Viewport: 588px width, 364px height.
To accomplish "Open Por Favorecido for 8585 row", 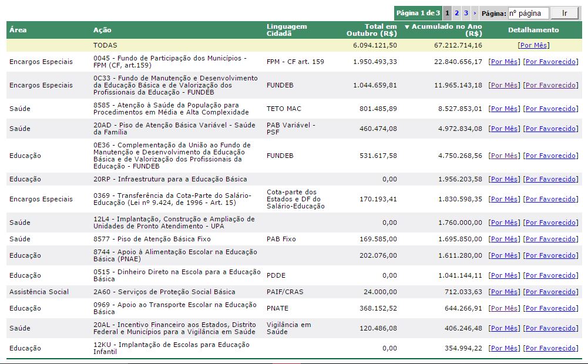I will tap(550, 109).
